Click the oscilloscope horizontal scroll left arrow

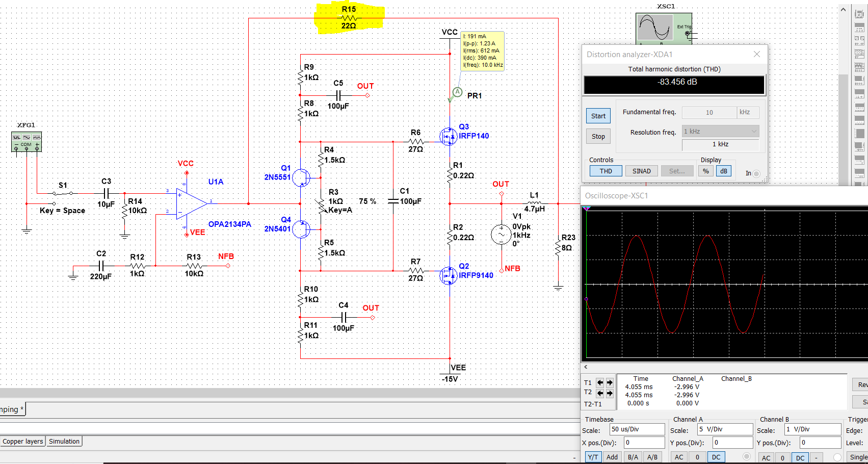click(586, 367)
